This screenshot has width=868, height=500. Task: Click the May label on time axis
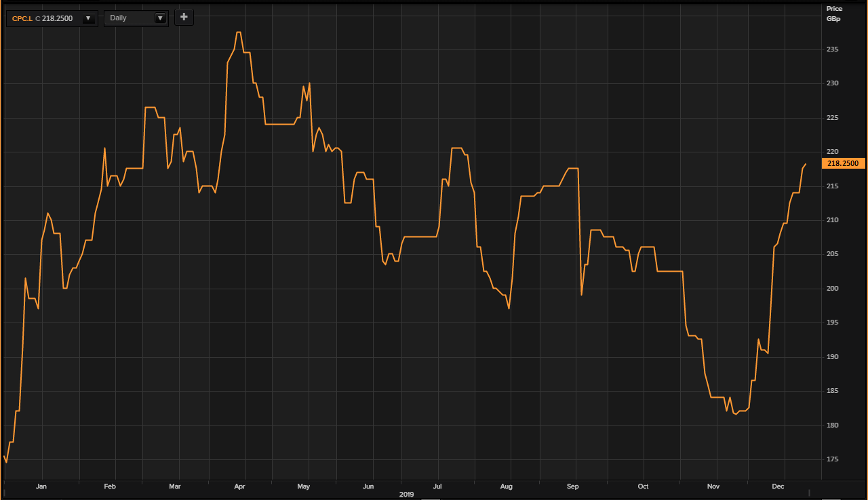coord(304,486)
